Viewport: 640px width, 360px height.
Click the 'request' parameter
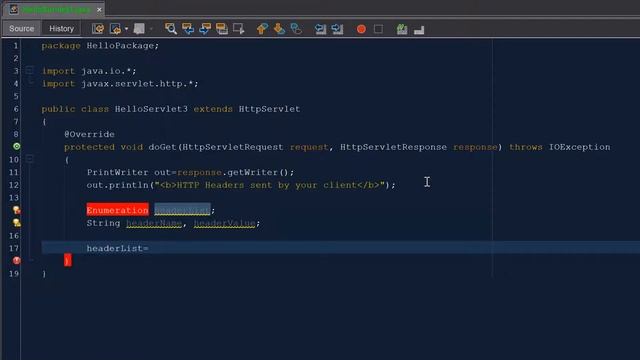[x=309, y=147]
